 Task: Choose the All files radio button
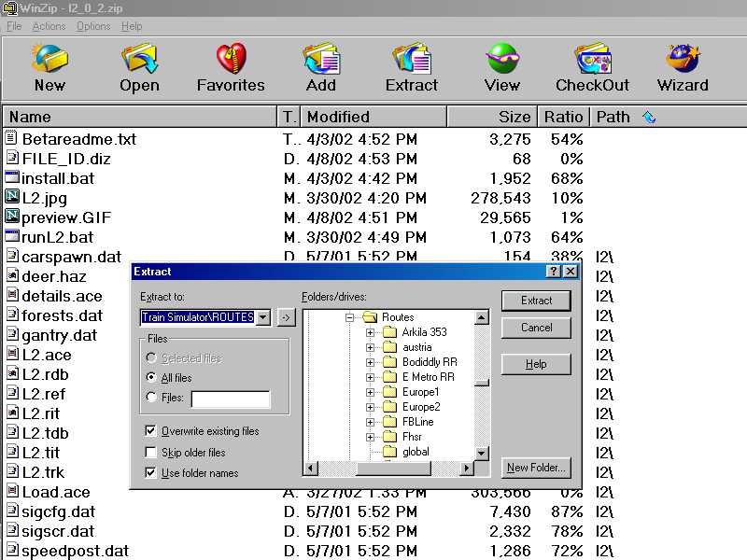point(151,377)
